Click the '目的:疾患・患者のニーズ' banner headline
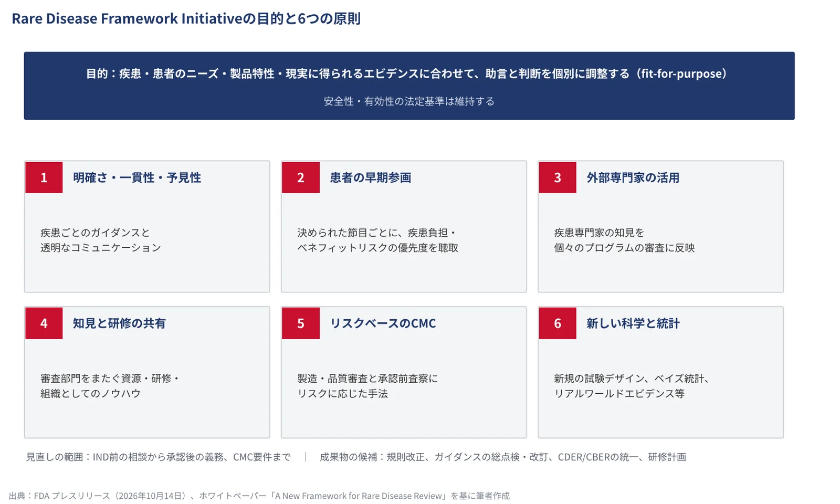 [x=408, y=73]
